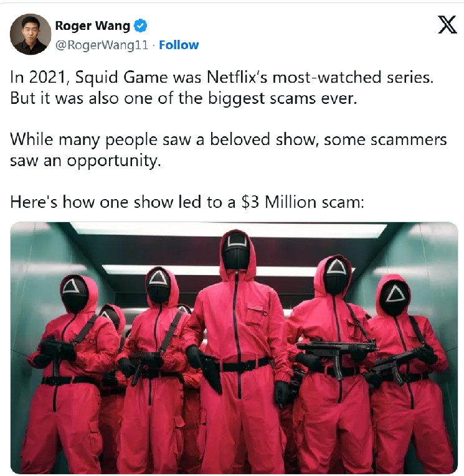The width and height of the screenshot is (464, 476).
Task: Click the tweet line about Netflix's most-watched series
Action: click(222, 77)
